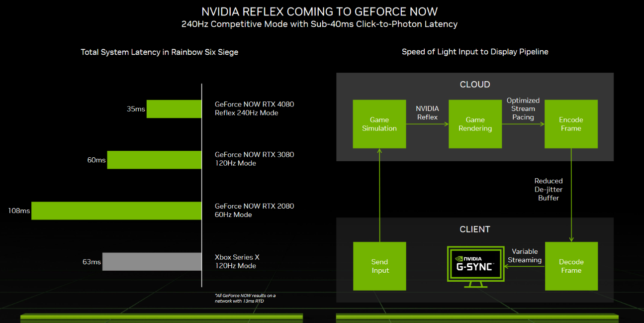This screenshot has width=644, height=323.
Task: Click the "35ms" value label
Action: pos(136,109)
